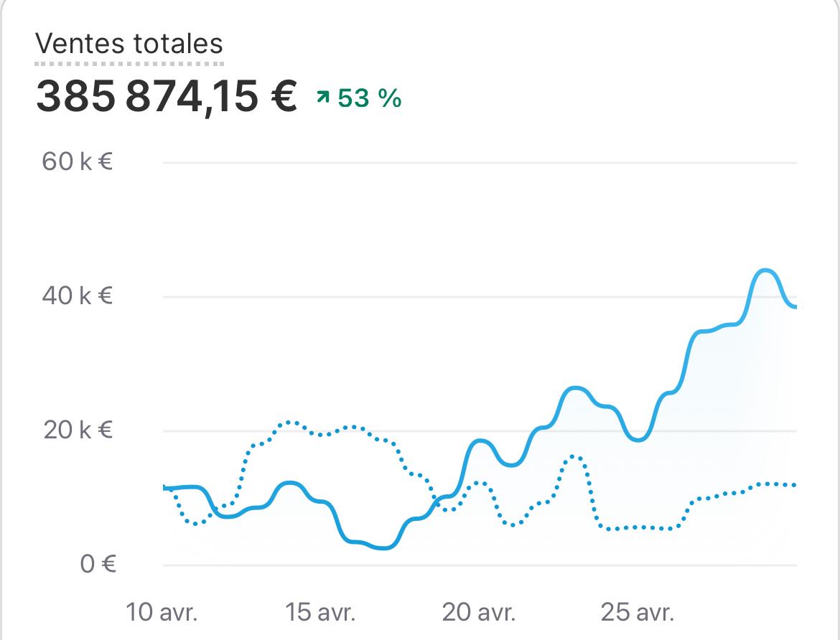Click the dotted line's peak near 15 avr.
Screen dimensions: 840x640
point(289,422)
